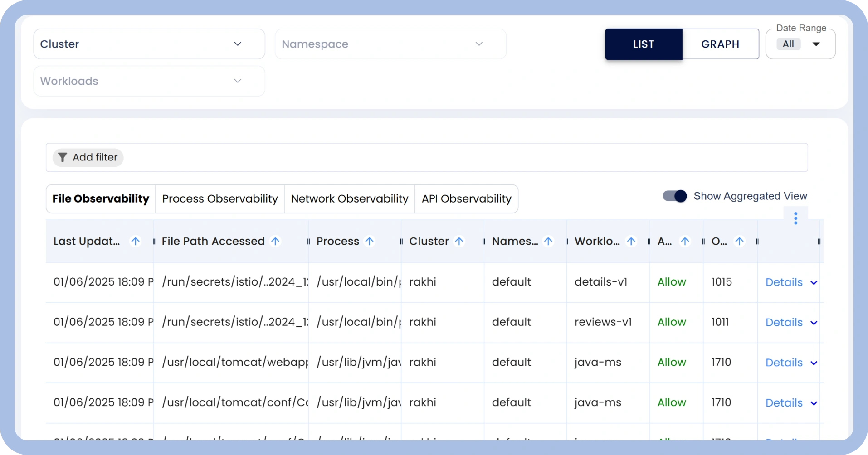Open the Namespace dropdown
The height and width of the screenshot is (455, 868).
[390, 44]
